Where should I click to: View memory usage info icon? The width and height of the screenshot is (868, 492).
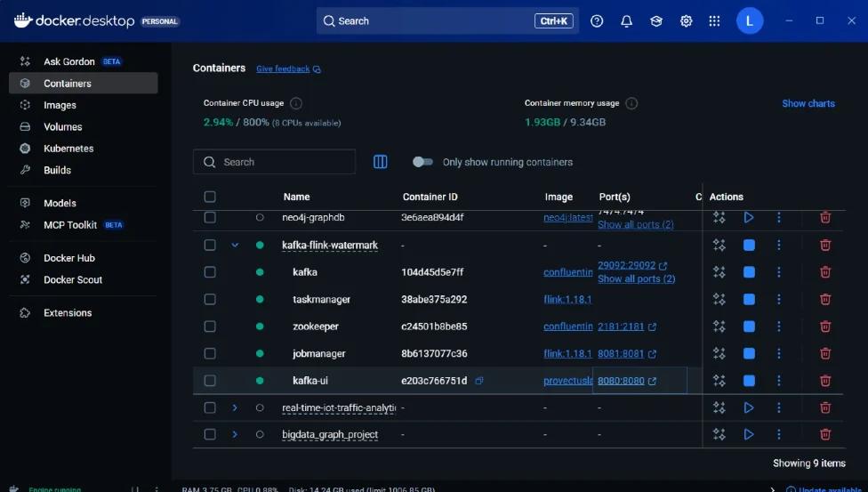(631, 103)
